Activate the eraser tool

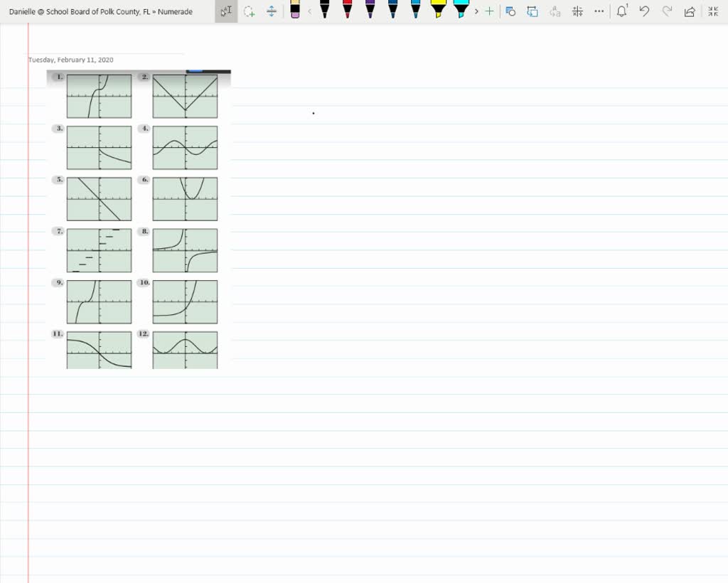(x=294, y=11)
